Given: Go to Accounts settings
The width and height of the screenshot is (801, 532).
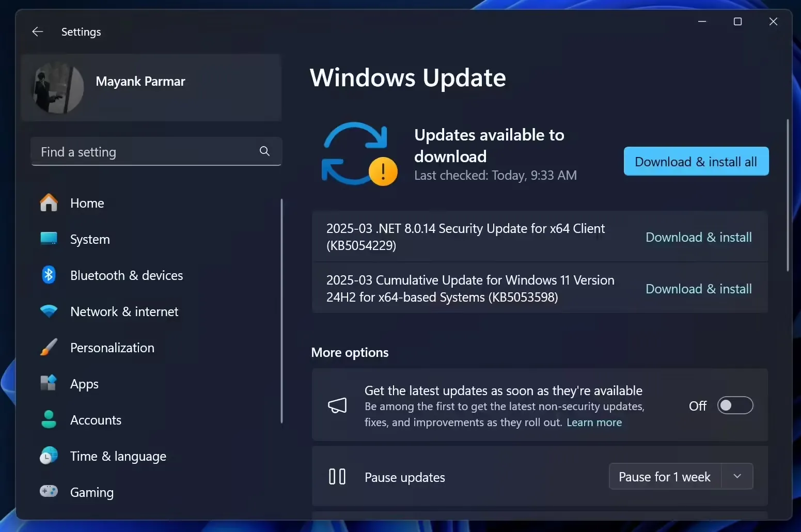Looking at the screenshot, I should pyautogui.click(x=96, y=420).
